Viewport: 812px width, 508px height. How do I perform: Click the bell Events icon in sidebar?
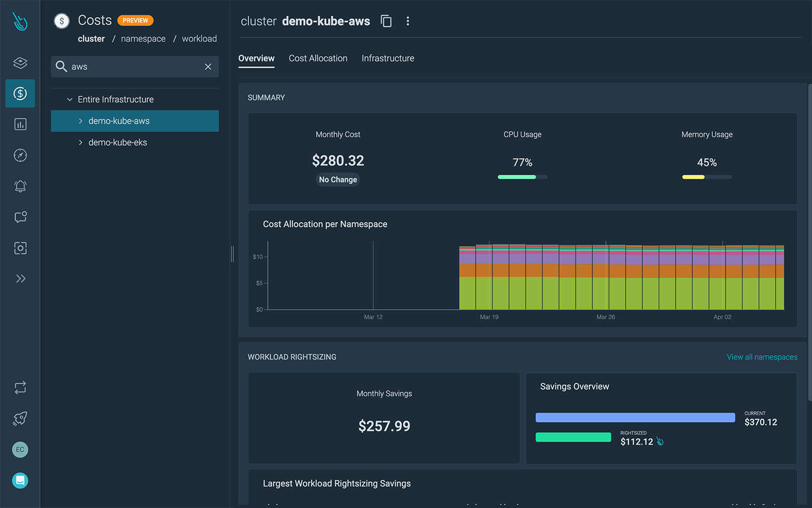20,186
